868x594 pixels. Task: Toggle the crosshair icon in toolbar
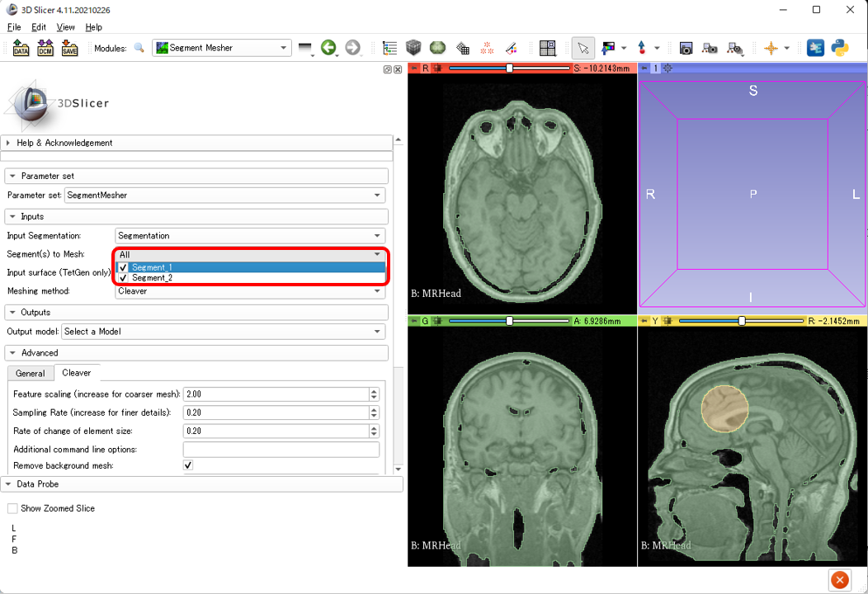pos(771,48)
